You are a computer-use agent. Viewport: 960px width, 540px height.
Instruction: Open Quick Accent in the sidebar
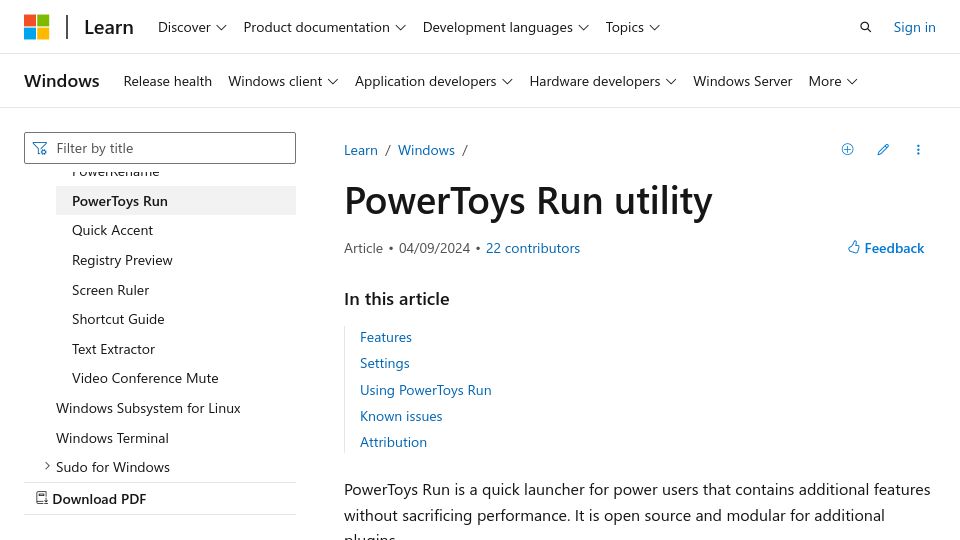click(x=112, y=230)
